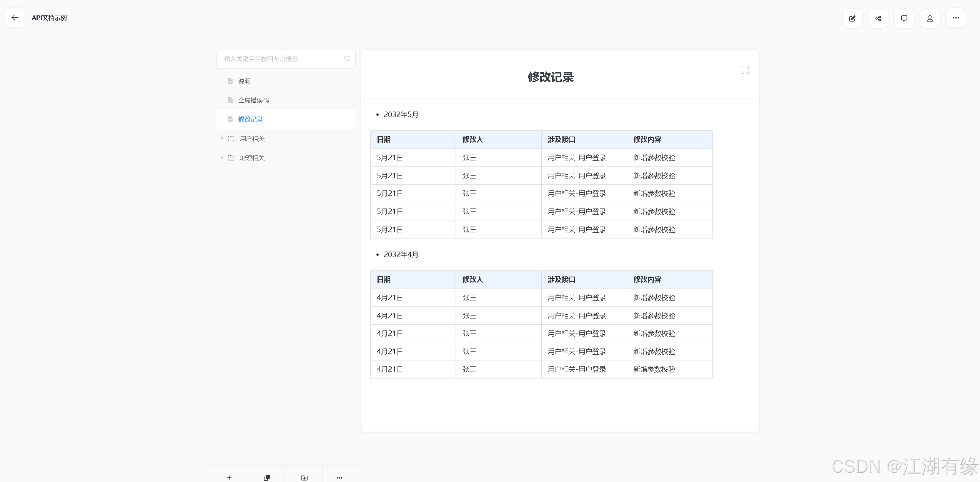
Task: Click the back arrow button
Action: 15,18
